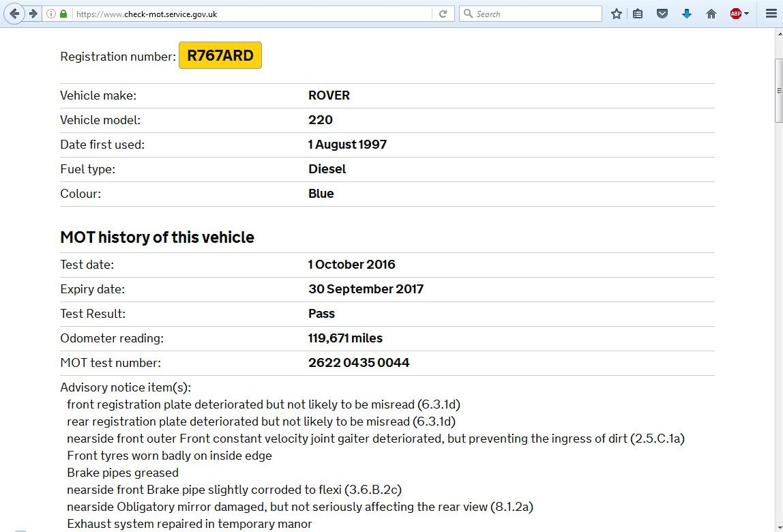Click the scrollbar down arrow
This screenshot has height=532, width=783.
tap(779, 527)
